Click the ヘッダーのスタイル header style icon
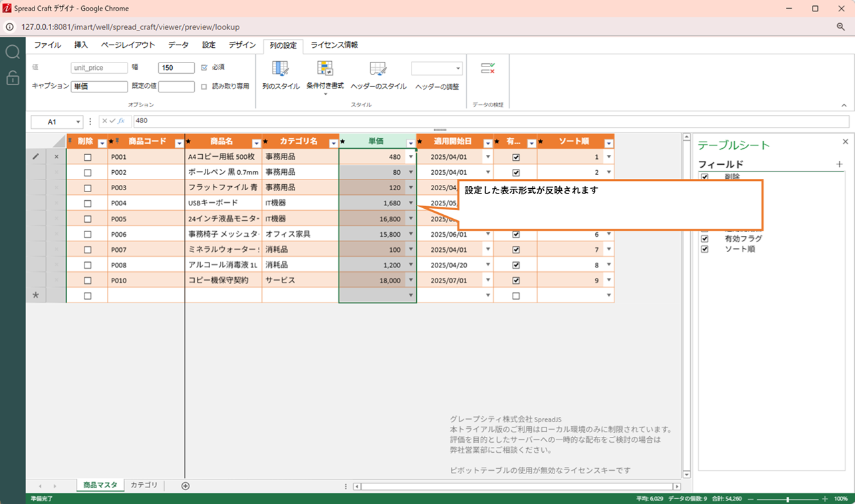Screen dimensions: 855x504 [x=378, y=69]
